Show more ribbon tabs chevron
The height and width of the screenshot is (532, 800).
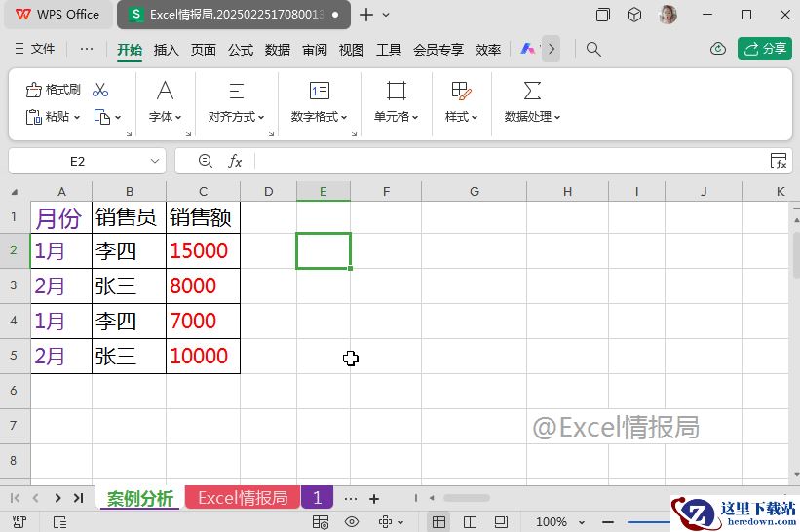551,49
